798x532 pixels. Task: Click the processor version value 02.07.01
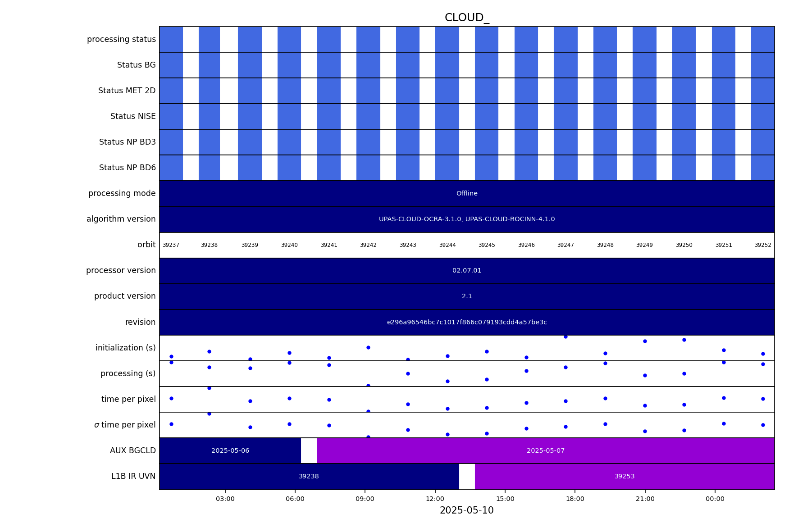(x=467, y=270)
